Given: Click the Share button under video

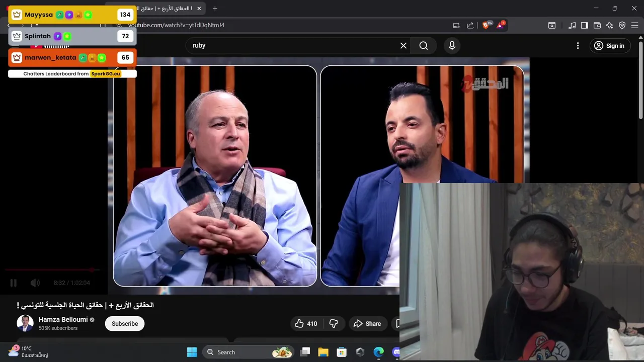Looking at the screenshot, I should (367, 324).
